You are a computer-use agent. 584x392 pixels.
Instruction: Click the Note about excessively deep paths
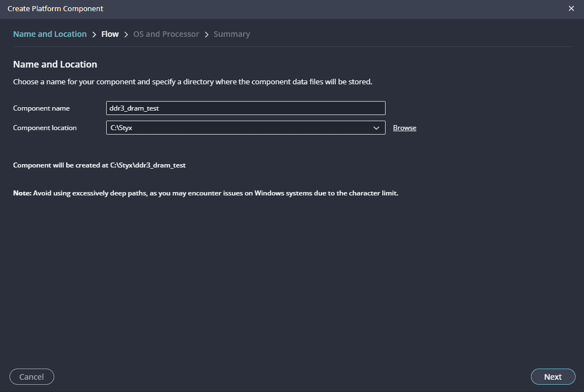(205, 193)
